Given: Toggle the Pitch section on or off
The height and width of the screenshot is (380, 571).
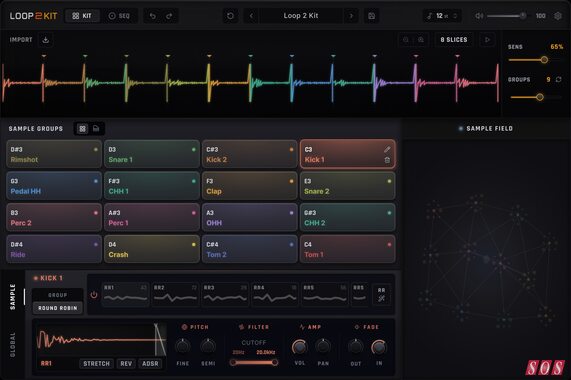Looking at the screenshot, I should (x=184, y=327).
